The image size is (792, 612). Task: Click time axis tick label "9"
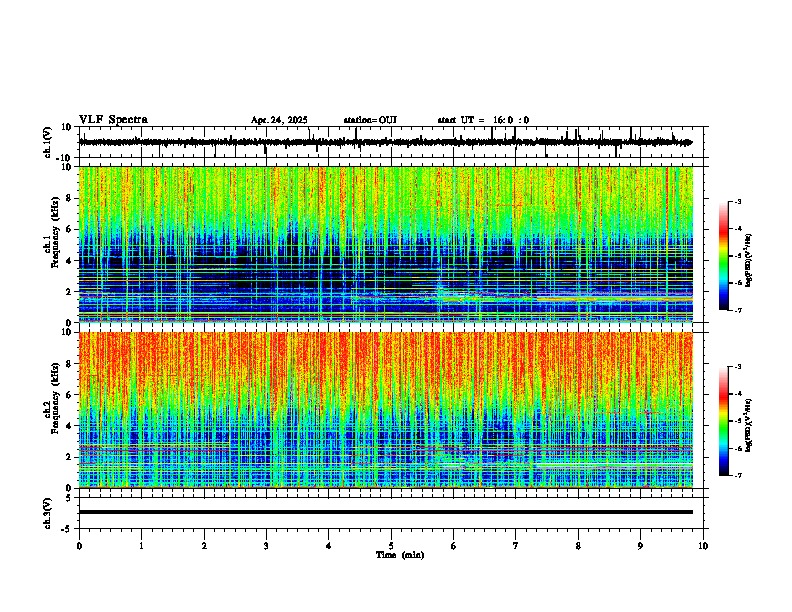640,546
